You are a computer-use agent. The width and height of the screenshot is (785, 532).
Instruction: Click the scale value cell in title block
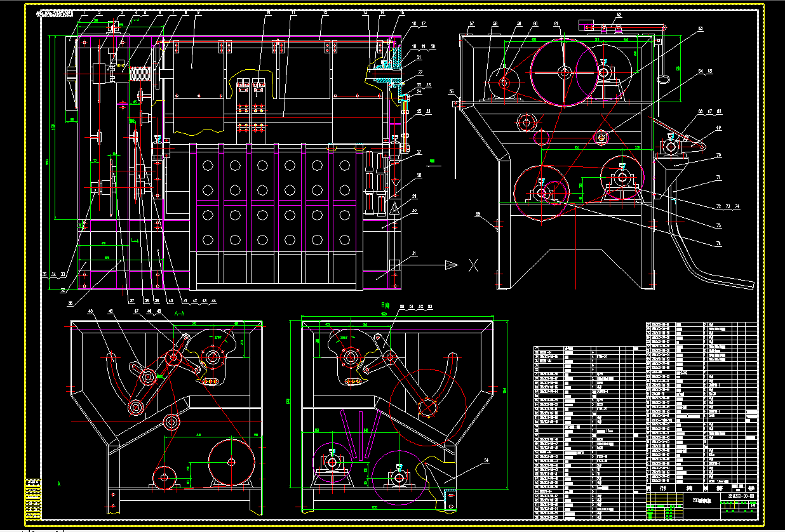tap(752, 506)
